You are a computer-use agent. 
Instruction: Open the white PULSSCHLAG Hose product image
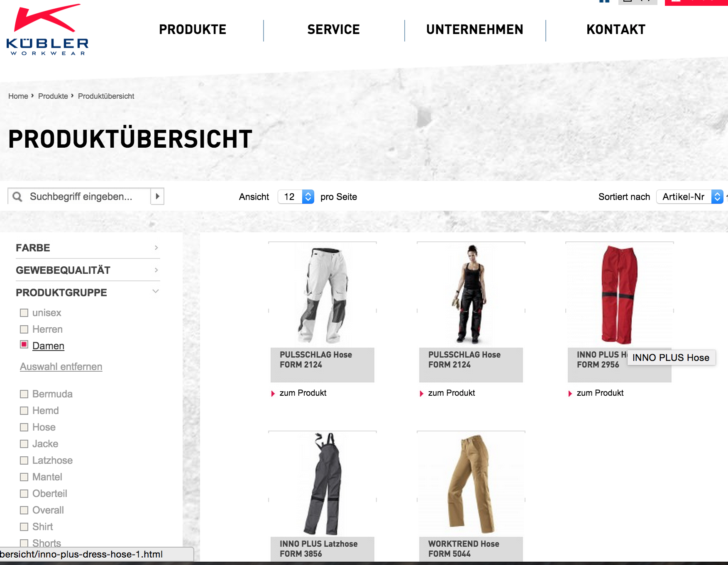[322, 295]
